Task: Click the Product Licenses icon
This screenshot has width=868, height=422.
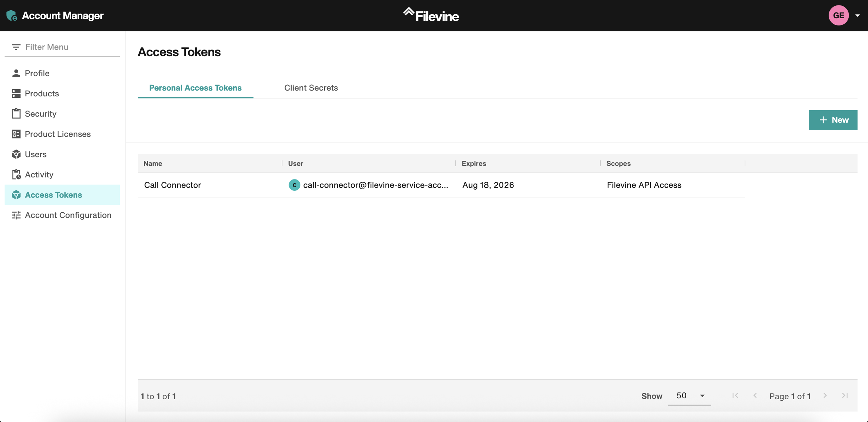Action: tap(16, 134)
